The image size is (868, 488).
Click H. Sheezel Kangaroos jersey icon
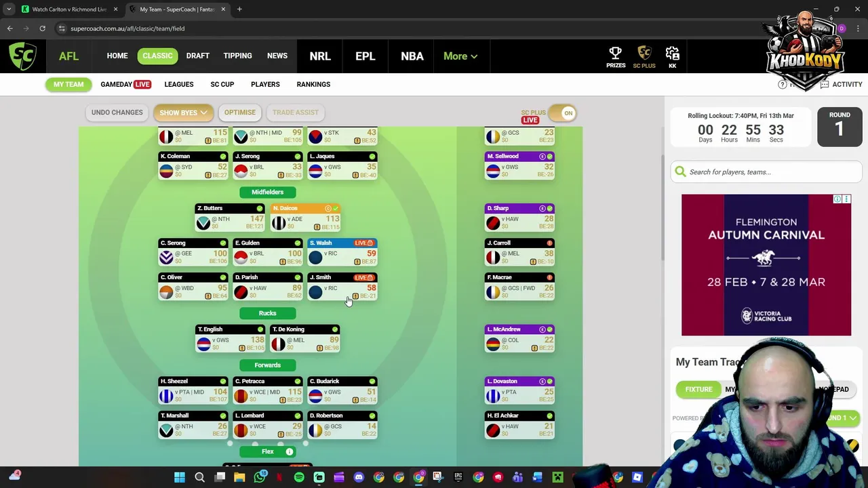point(166,395)
